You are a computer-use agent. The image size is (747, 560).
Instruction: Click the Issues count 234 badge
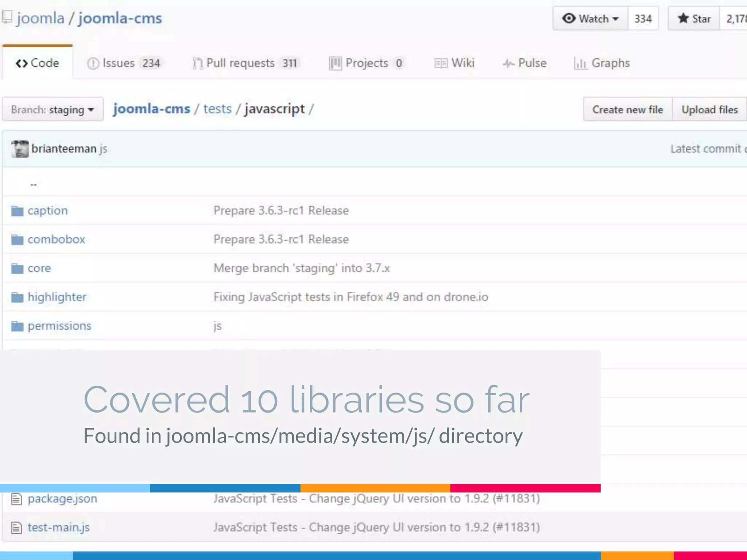click(x=151, y=63)
